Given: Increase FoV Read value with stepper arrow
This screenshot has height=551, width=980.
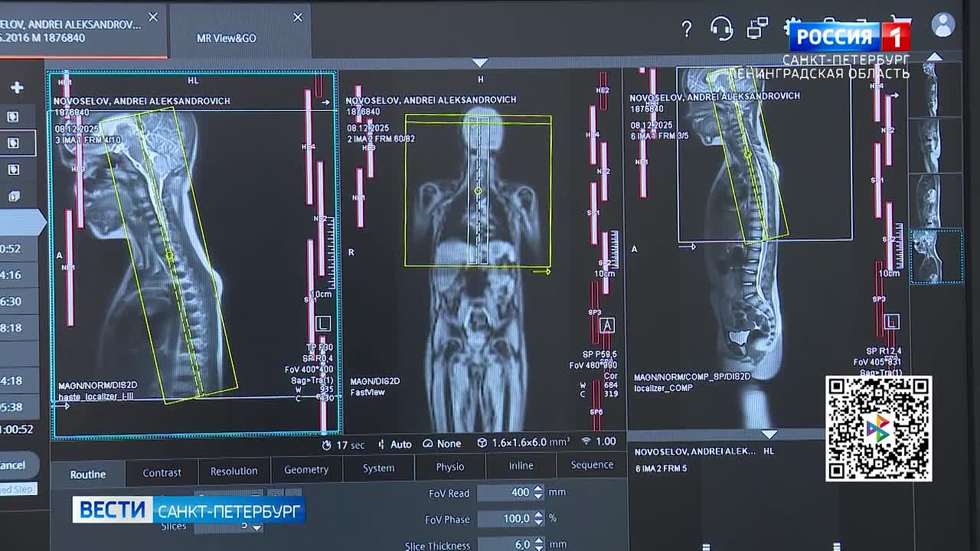Looking at the screenshot, I should [x=538, y=489].
